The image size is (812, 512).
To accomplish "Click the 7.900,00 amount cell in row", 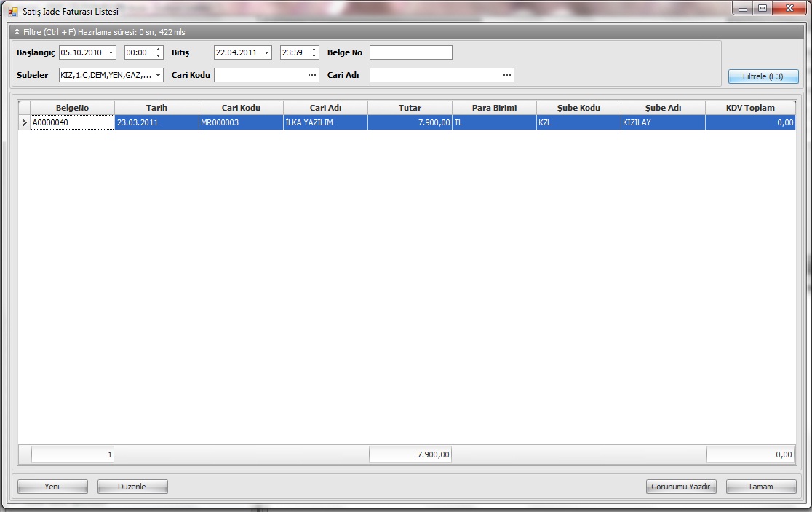I will [410, 122].
